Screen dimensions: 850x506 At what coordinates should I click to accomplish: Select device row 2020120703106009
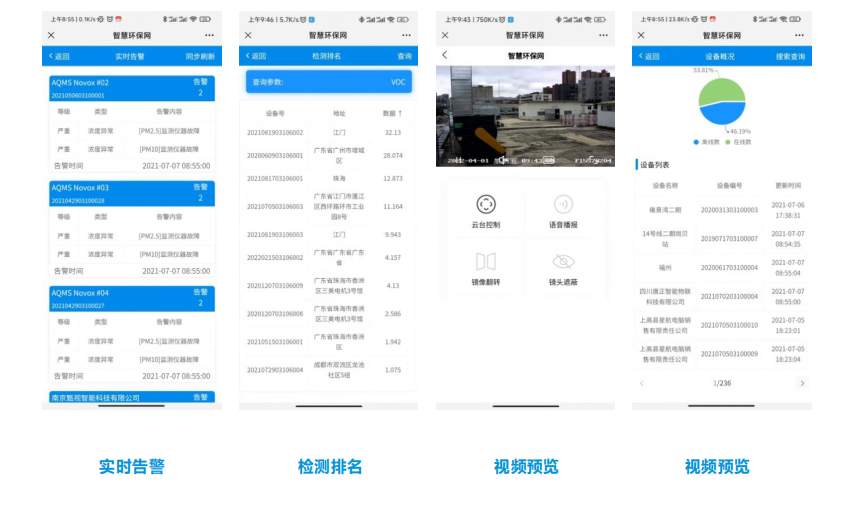pyautogui.click(x=329, y=286)
